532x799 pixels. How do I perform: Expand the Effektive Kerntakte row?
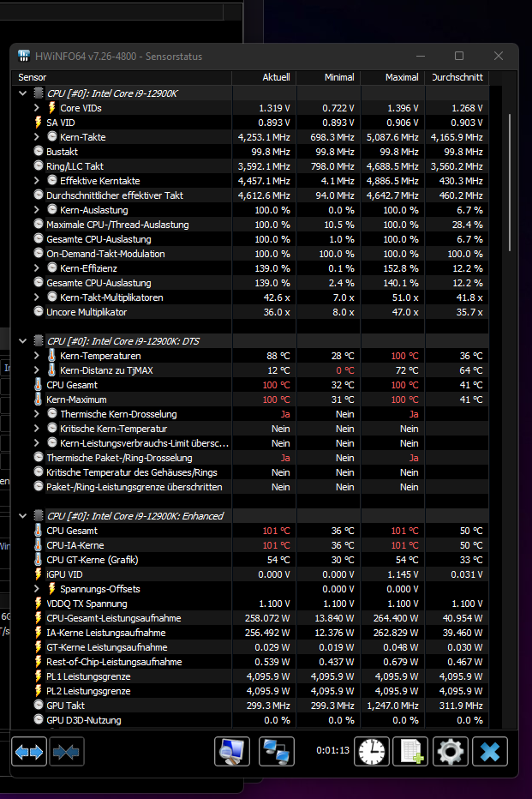[x=37, y=181]
